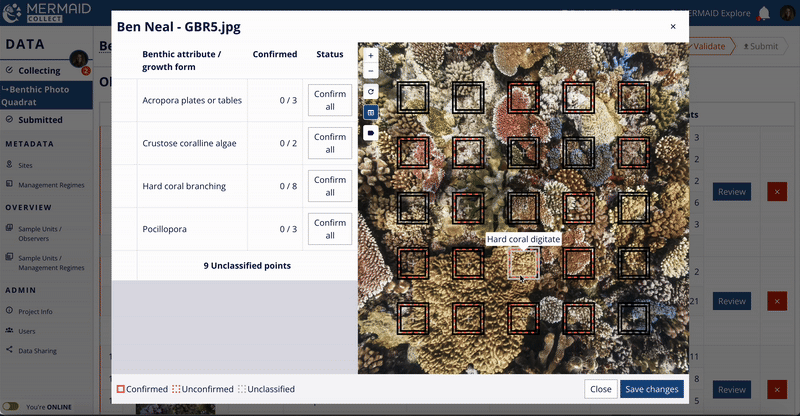Select the Hard coral branching row

point(234,186)
